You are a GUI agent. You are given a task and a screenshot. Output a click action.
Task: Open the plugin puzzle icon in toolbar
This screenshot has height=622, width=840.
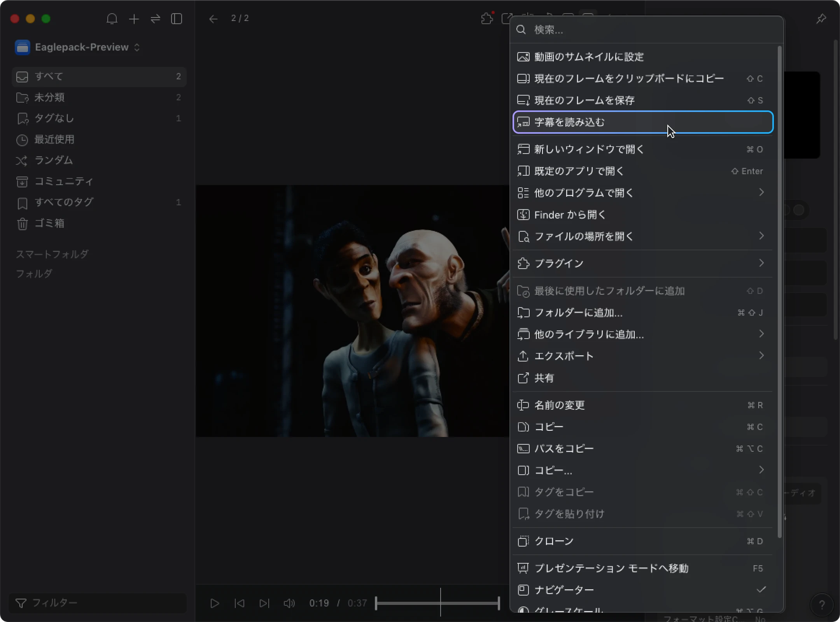coord(487,18)
